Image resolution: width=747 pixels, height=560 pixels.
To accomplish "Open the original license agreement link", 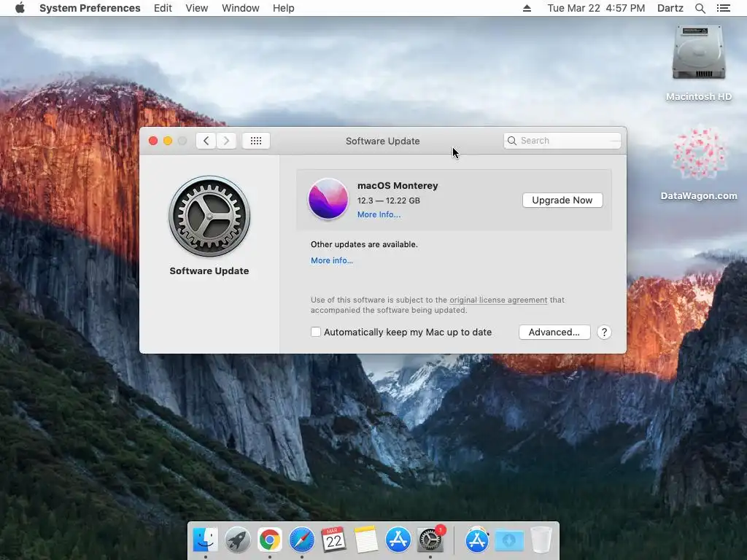I will tap(498, 300).
